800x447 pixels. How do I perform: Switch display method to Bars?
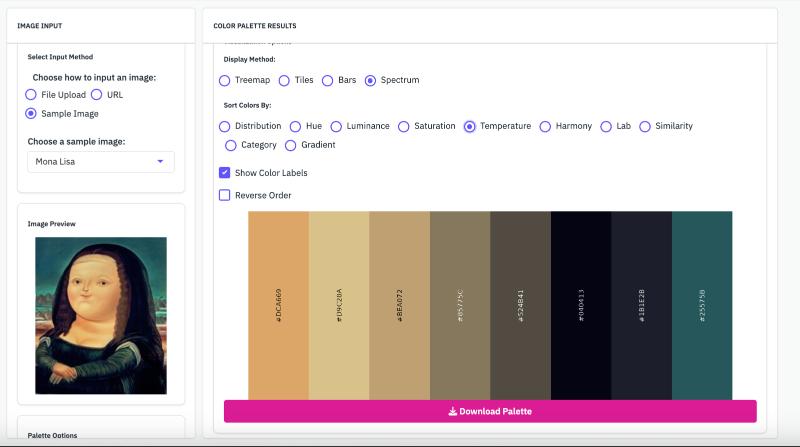click(x=328, y=81)
